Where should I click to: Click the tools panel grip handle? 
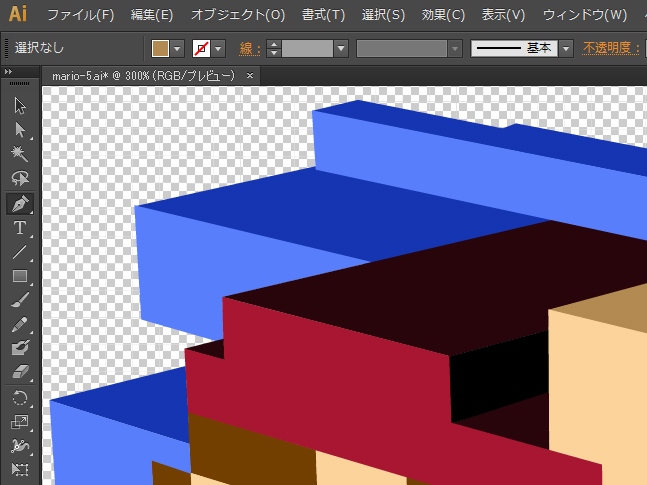tap(19, 83)
